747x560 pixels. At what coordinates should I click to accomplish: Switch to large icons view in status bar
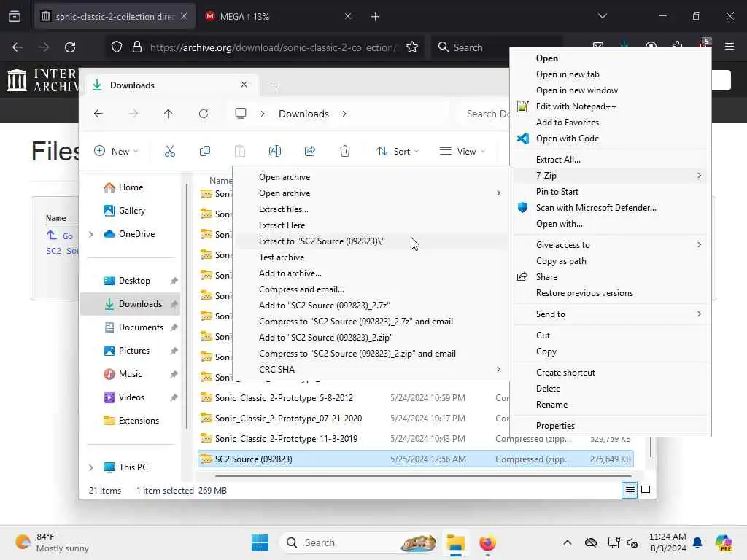click(646, 490)
